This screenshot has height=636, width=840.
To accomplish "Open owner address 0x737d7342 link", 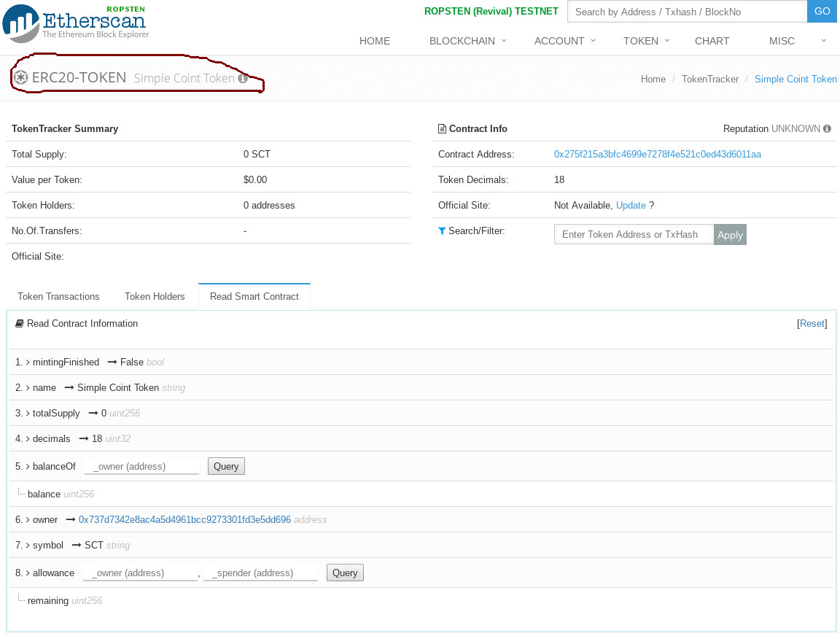I will [184, 520].
